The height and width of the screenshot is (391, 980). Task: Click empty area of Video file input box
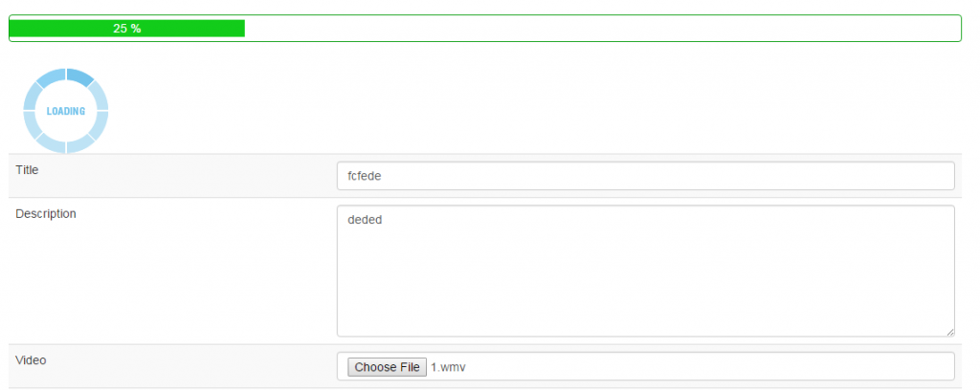coord(706,367)
